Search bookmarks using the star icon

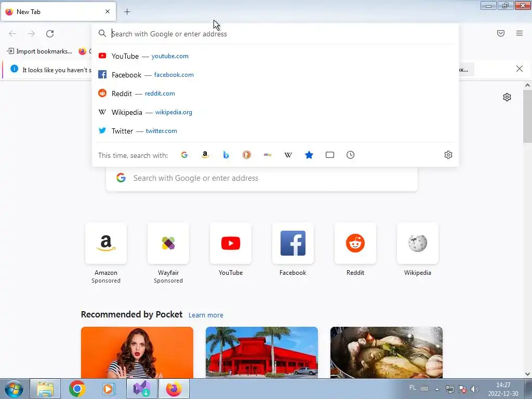click(x=309, y=155)
